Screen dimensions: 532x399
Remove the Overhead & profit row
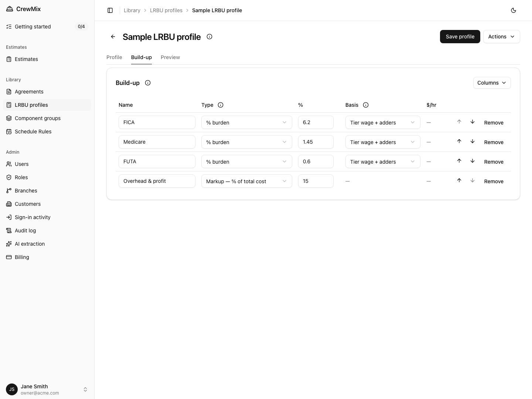(494, 181)
